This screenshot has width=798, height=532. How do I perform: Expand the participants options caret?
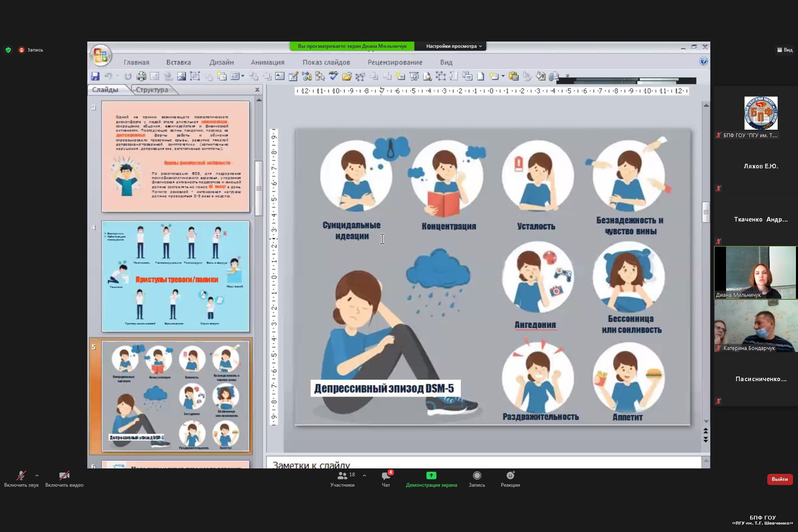[x=365, y=475]
